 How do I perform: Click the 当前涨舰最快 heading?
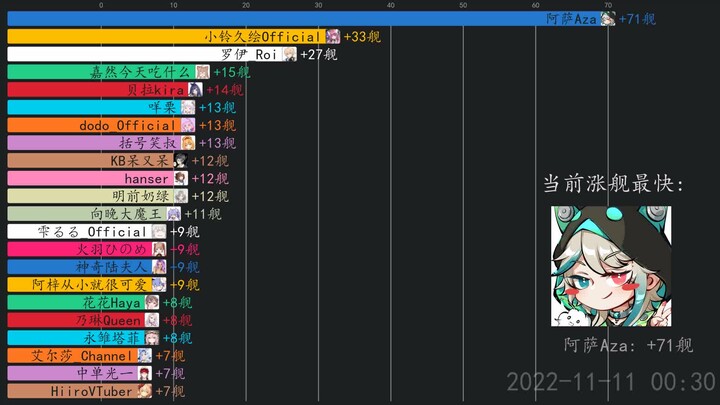click(613, 184)
